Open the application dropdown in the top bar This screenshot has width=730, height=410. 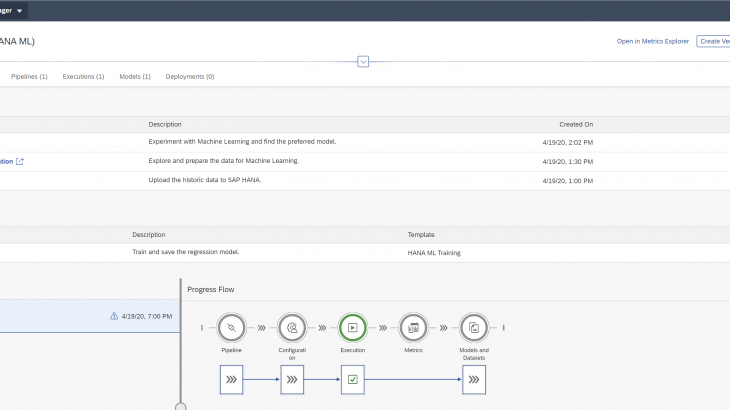pos(20,10)
